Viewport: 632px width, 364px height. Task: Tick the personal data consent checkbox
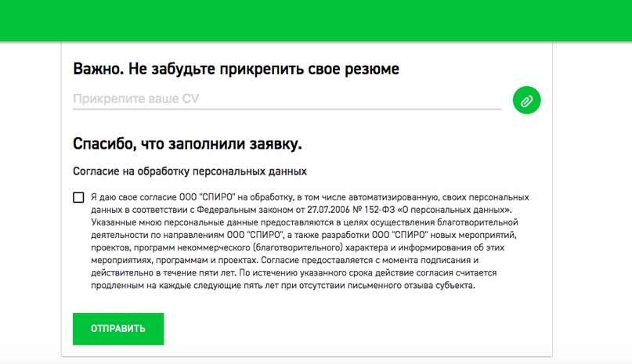pos(78,197)
